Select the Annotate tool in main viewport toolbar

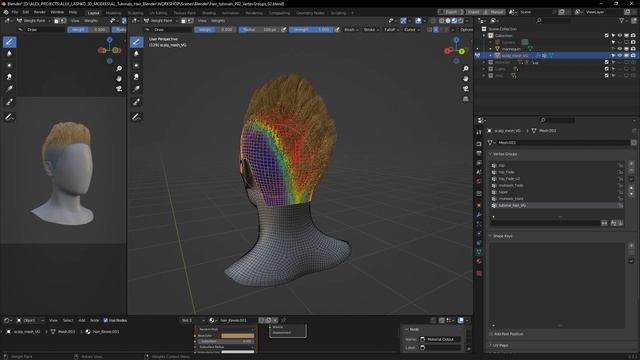tap(137, 117)
